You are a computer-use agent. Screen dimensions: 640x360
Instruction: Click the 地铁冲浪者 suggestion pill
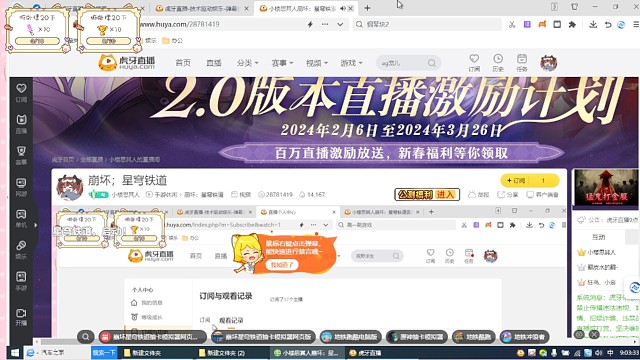pyautogui.click(x=524, y=337)
